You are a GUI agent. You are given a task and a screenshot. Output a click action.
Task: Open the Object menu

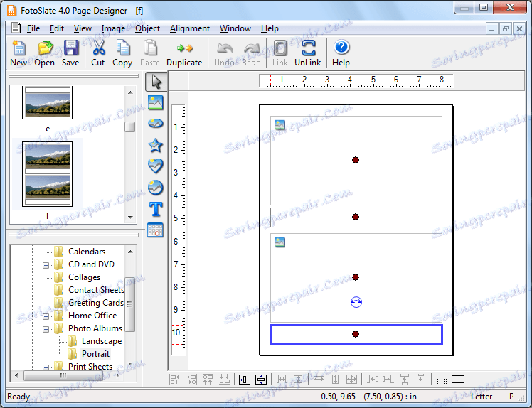point(148,28)
